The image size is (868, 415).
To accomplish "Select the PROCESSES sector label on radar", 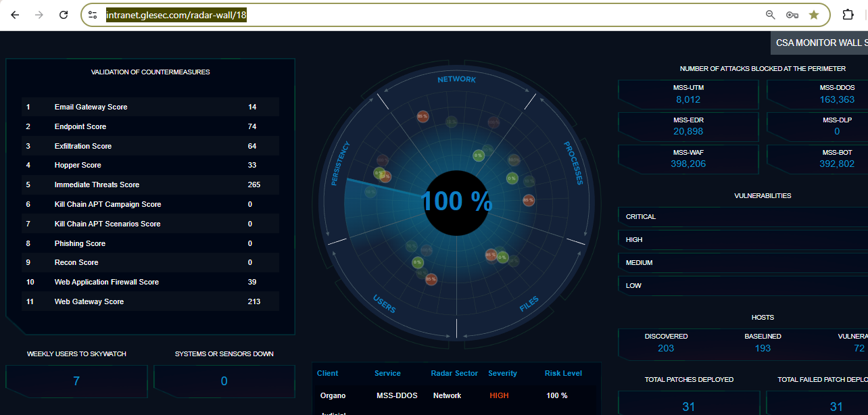I will 573,163.
